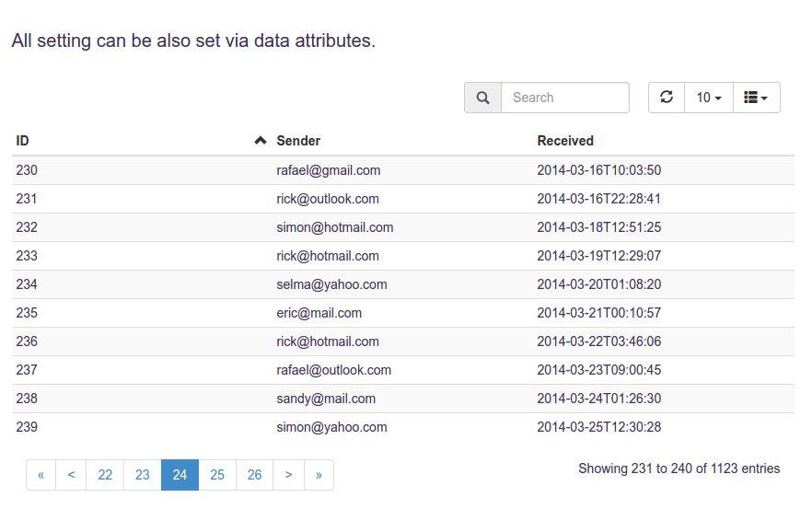Click the refresh table icon

point(667,98)
